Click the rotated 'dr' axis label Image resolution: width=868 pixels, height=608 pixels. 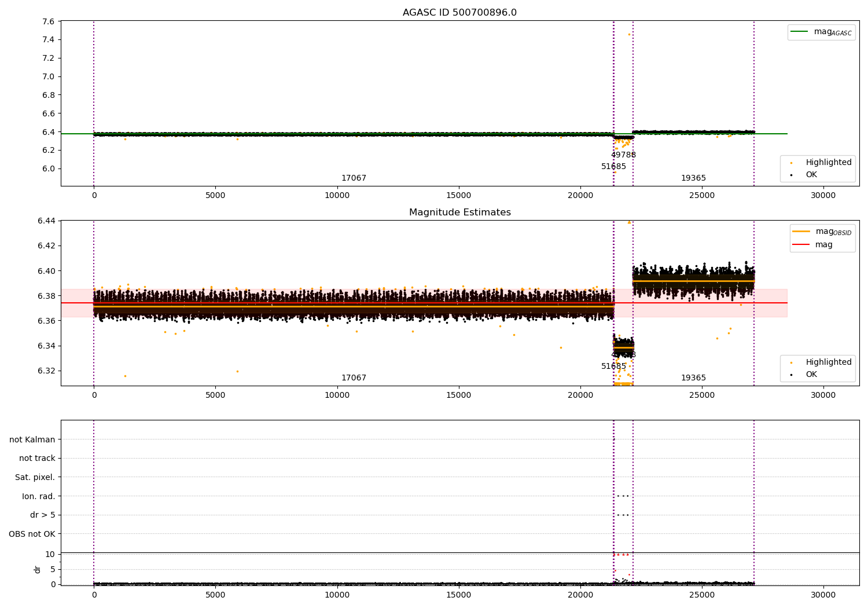(38, 569)
